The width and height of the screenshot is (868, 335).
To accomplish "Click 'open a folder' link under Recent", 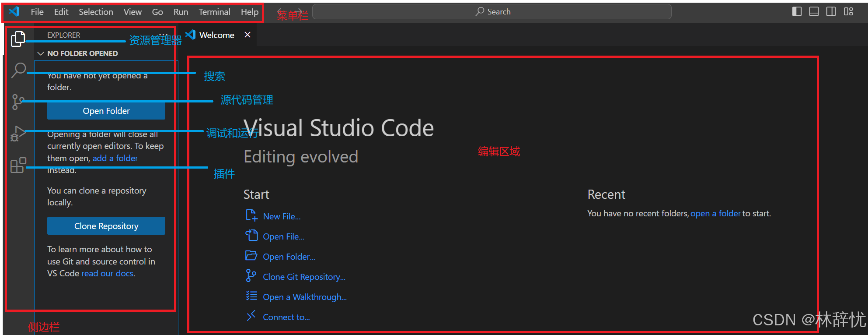I will click(x=715, y=213).
